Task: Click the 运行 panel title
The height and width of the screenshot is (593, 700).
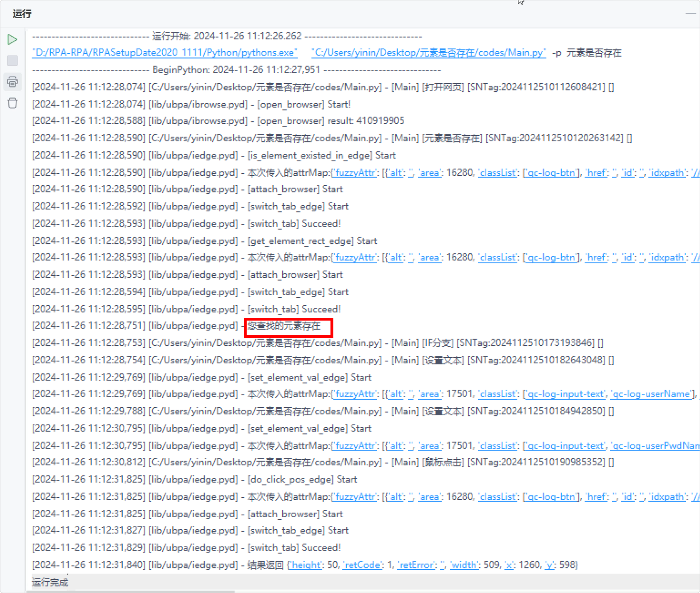Action: pyautogui.click(x=22, y=14)
